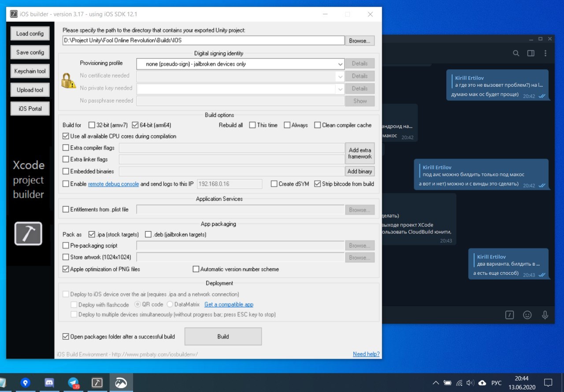564x392 pixels.
Task: Open Telegram from the taskbar
Action: [73, 383]
